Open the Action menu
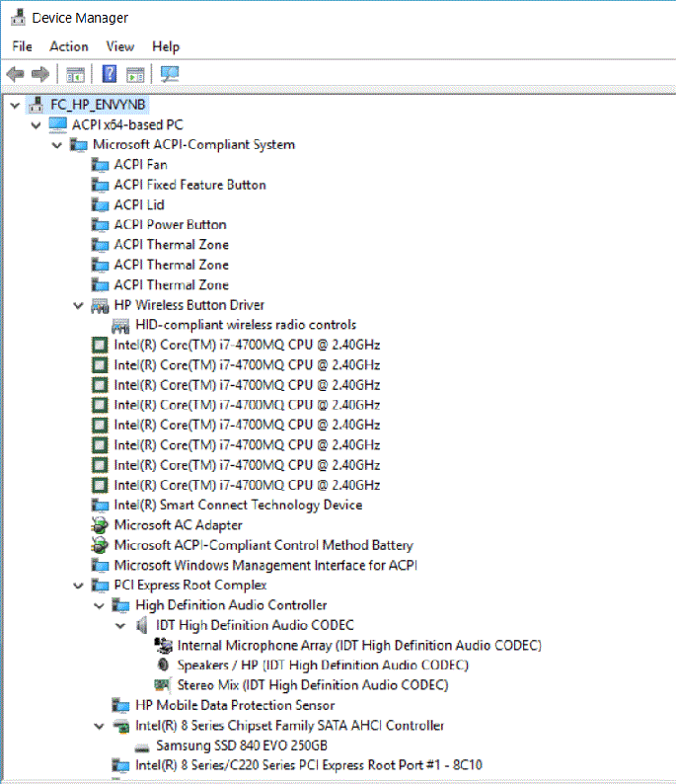 (x=69, y=46)
